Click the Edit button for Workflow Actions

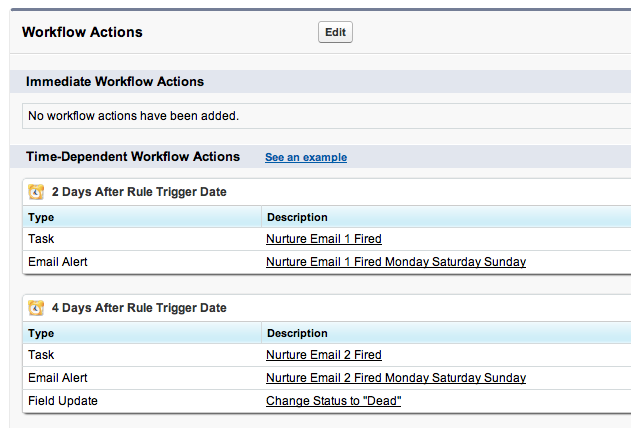pyautogui.click(x=335, y=32)
